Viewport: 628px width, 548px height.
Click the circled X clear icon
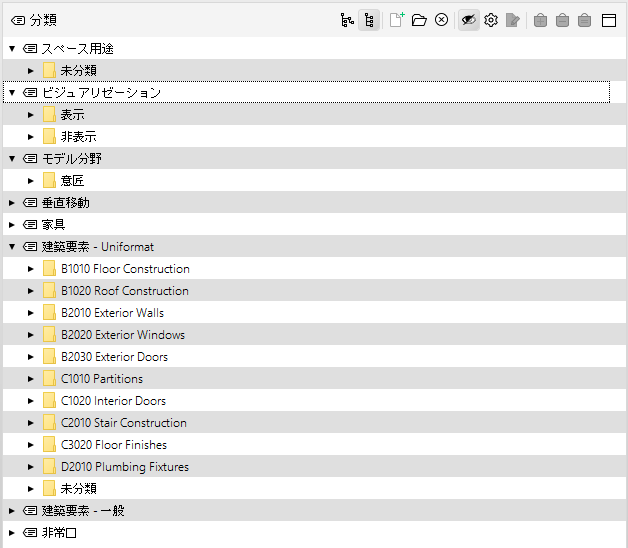[441, 20]
